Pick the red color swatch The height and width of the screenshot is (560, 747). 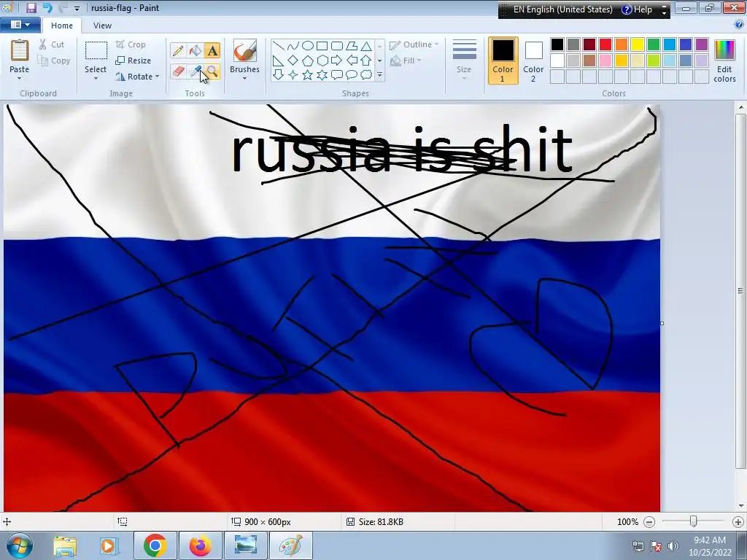605,44
